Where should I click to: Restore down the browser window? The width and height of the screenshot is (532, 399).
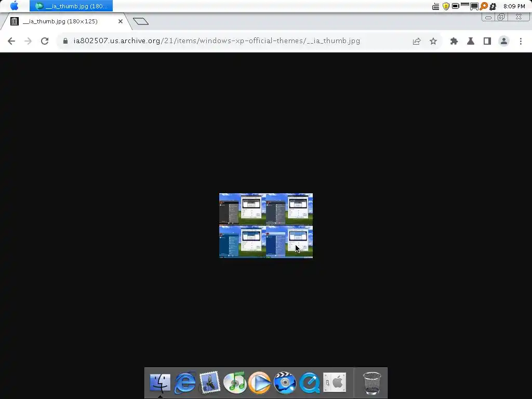[x=501, y=17]
